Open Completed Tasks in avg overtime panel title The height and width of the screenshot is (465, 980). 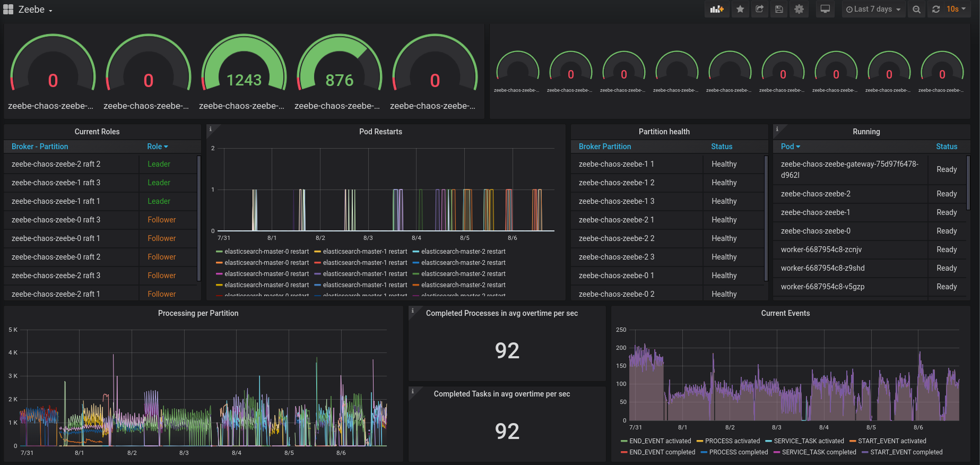[502, 394]
